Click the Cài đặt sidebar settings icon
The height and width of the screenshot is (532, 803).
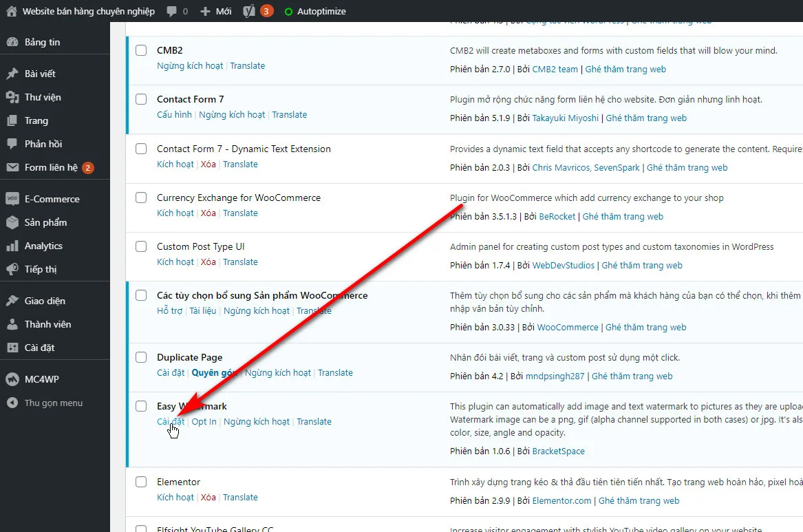pos(12,348)
